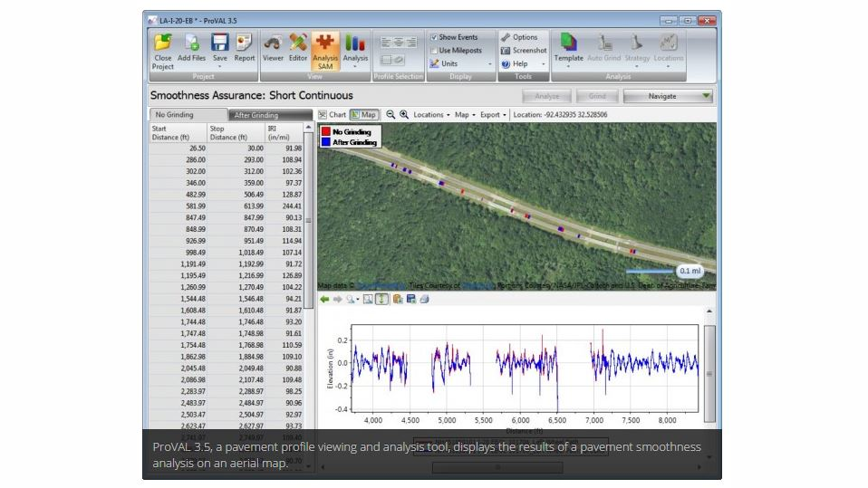The height and width of the screenshot is (488, 868).
Task: Copy chart to clipboard icon
Action: (398, 300)
